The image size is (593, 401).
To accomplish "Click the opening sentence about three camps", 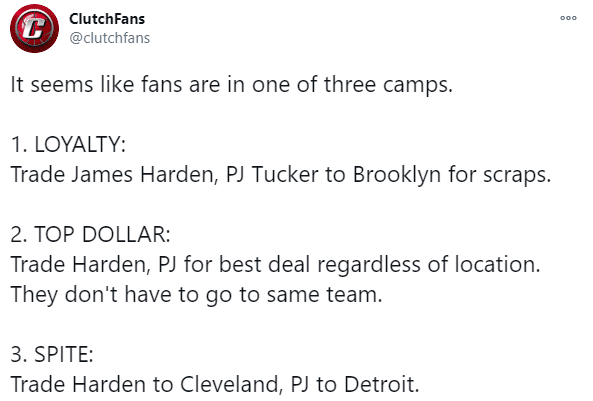I will point(231,84).
